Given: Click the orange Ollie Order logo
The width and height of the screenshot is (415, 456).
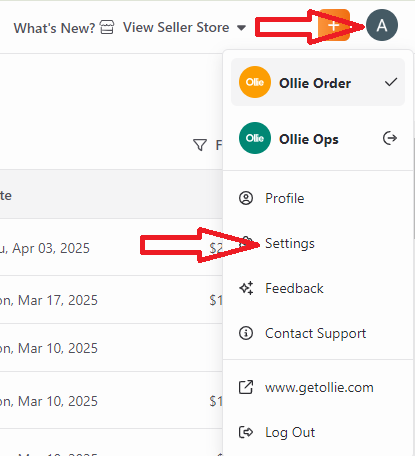Looking at the screenshot, I should point(255,82).
